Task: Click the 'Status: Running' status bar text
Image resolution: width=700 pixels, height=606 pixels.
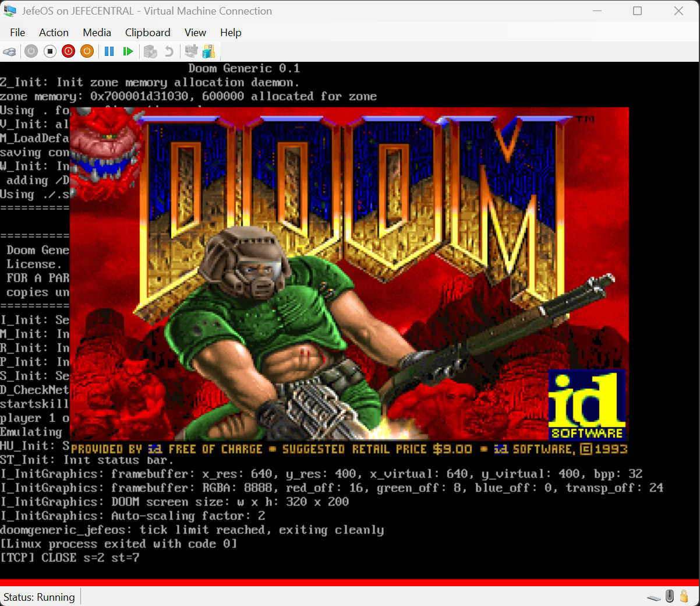Action: (39, 597)
